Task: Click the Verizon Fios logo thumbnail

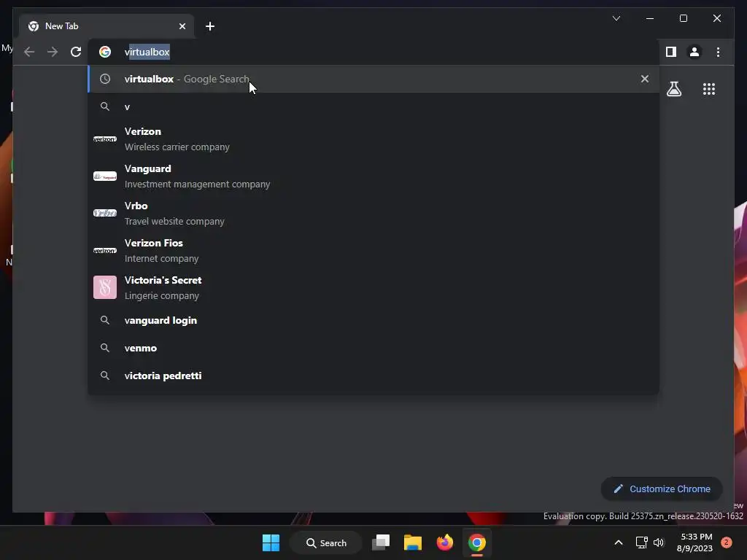Action: [105, 251]
